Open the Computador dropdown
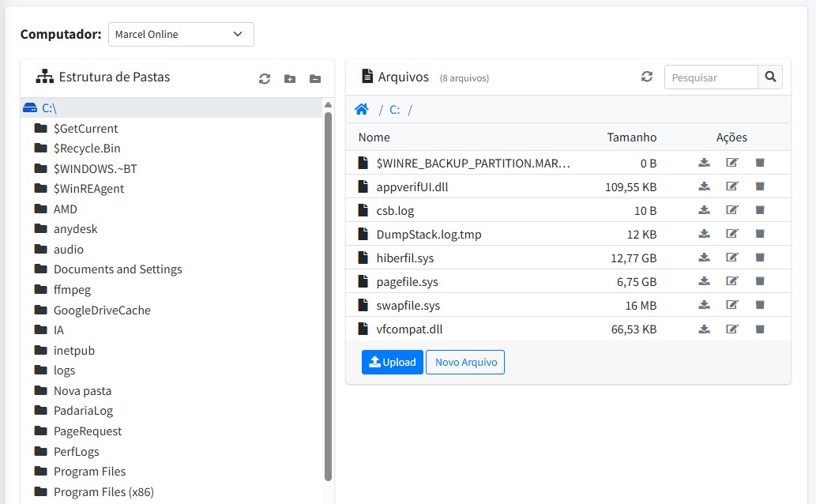This screenshot has height=504, width=816. coord(181,34)
